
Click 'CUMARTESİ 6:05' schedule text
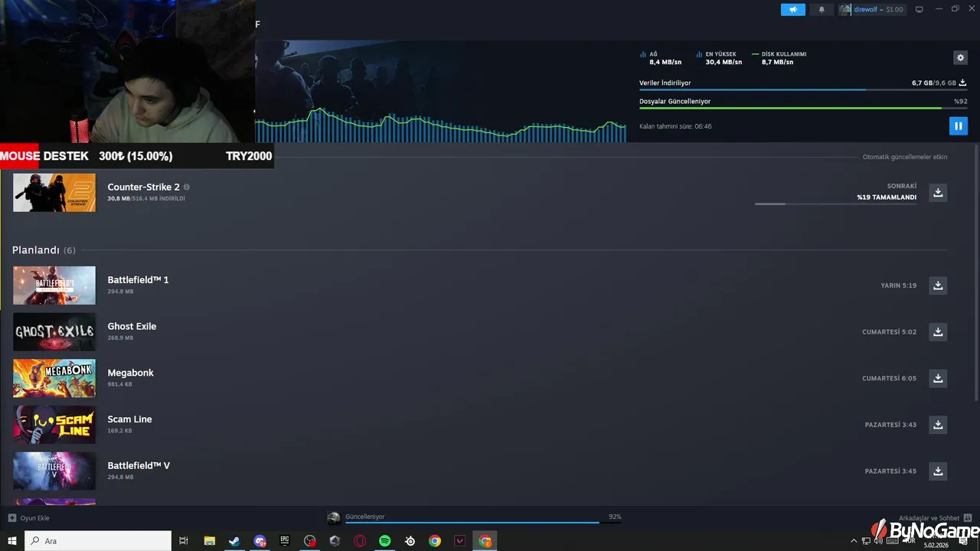pos(889,378)
